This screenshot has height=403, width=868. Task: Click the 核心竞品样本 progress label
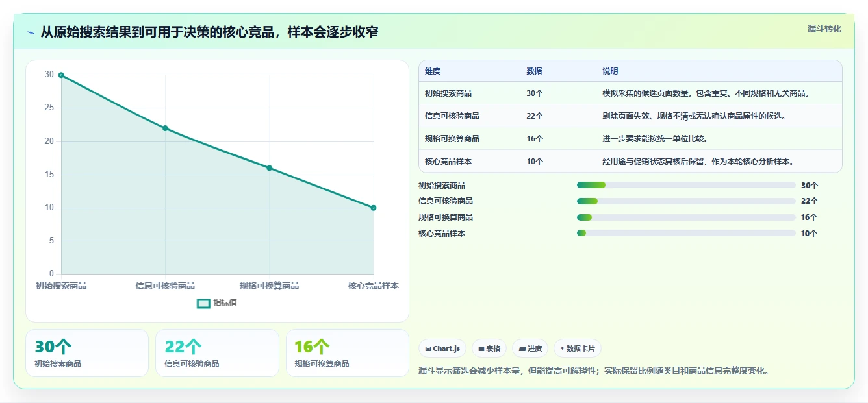point(442,234)
